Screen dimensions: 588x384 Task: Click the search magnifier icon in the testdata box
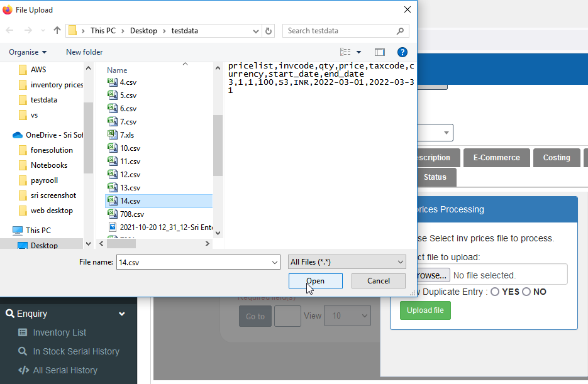pos(401,31)
